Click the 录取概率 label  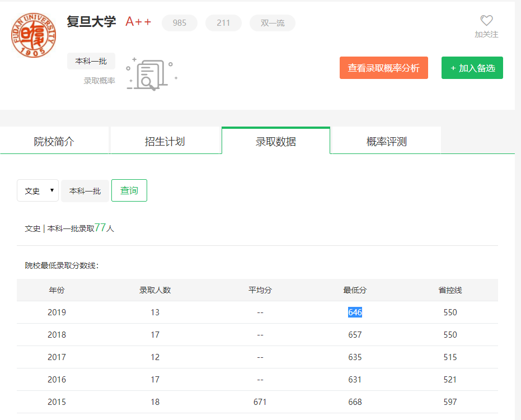[100, 81]
